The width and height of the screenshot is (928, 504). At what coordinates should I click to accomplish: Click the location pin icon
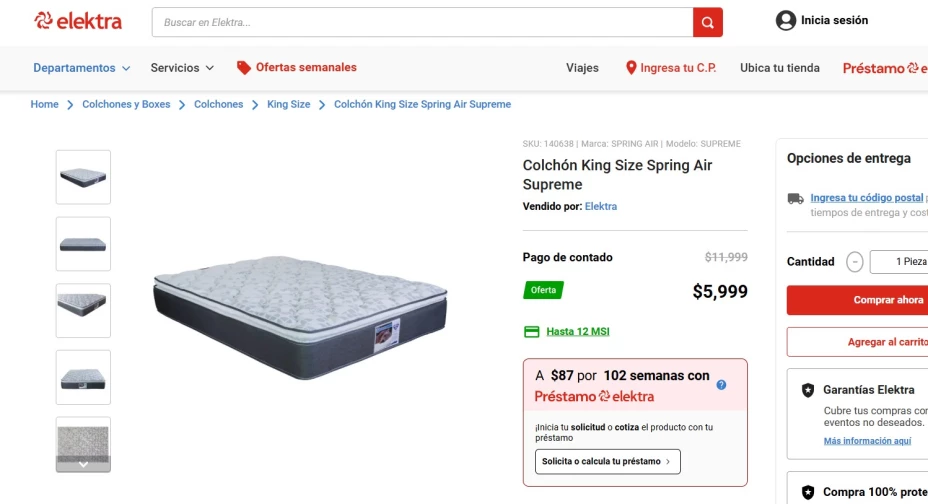[631, 68]
